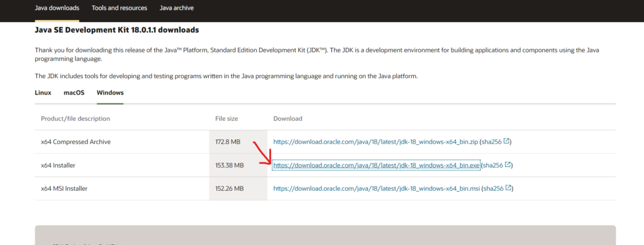This screenshot has height=245, width=644.
Task: Click external link icon in zip row
Action: 506,142
